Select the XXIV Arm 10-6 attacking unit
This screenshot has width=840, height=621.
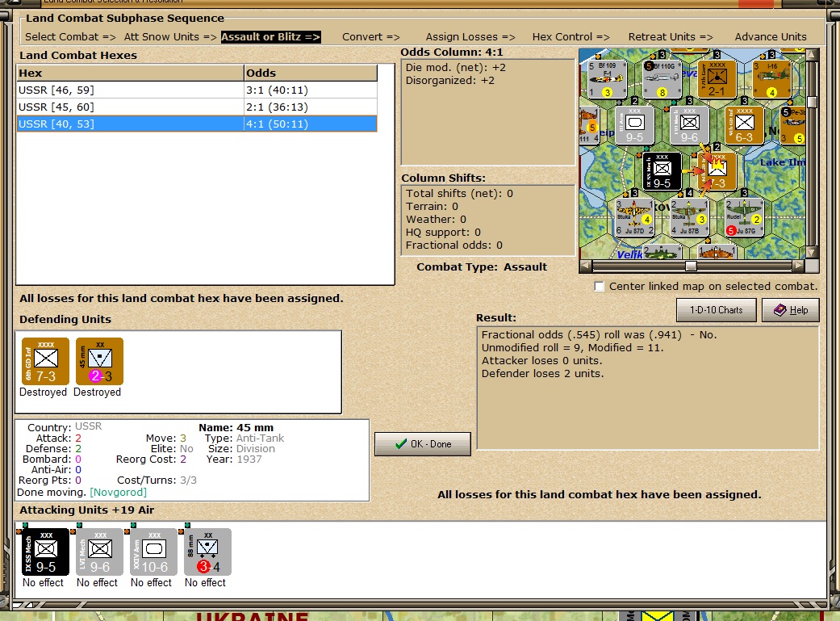[x=154, y=552]
